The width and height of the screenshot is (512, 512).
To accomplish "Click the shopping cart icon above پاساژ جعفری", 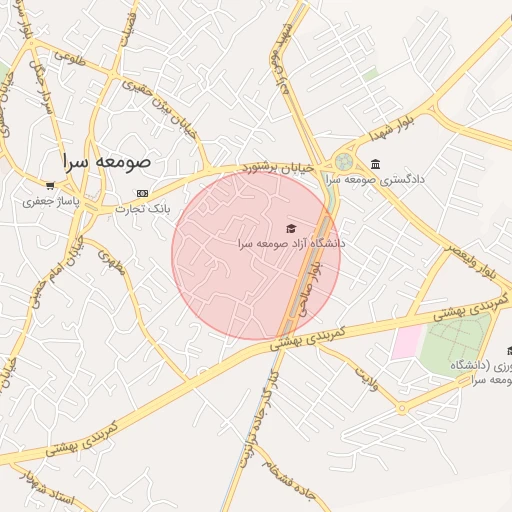I will coord(50,186).
